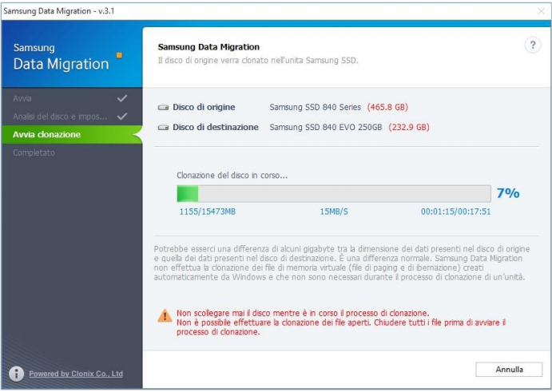Click the (465.8 GB) source size
The image size is (552, 392).
click(x=387, y=107)
